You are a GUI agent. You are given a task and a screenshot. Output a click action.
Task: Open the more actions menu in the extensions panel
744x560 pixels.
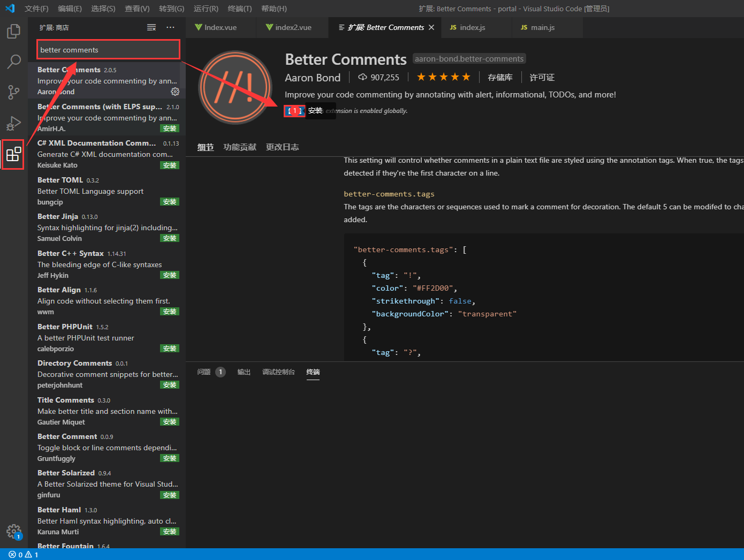point(170,27)
